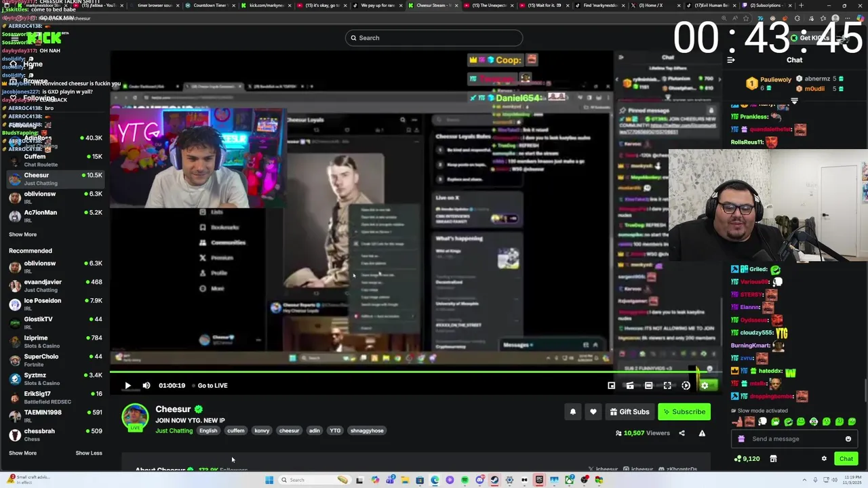Screen dimensions: 868x488
Task: Follow Cheesur with the heart button
Action: (x=593, y=411)
